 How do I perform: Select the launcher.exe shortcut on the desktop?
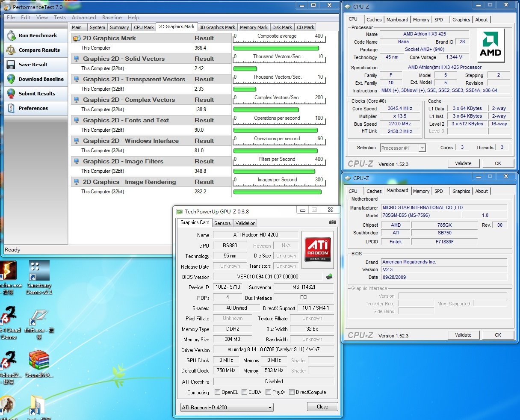(9, 278)
